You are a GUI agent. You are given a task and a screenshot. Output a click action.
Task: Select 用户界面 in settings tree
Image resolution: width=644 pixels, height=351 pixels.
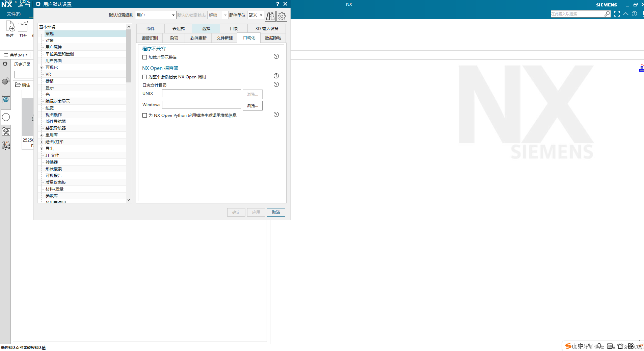(54, 61)
